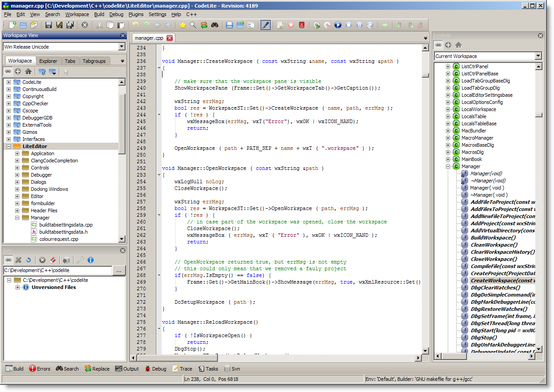Click the Save file toolbar icon
This screenshot has width=554, height=392.
pos(49,25)
